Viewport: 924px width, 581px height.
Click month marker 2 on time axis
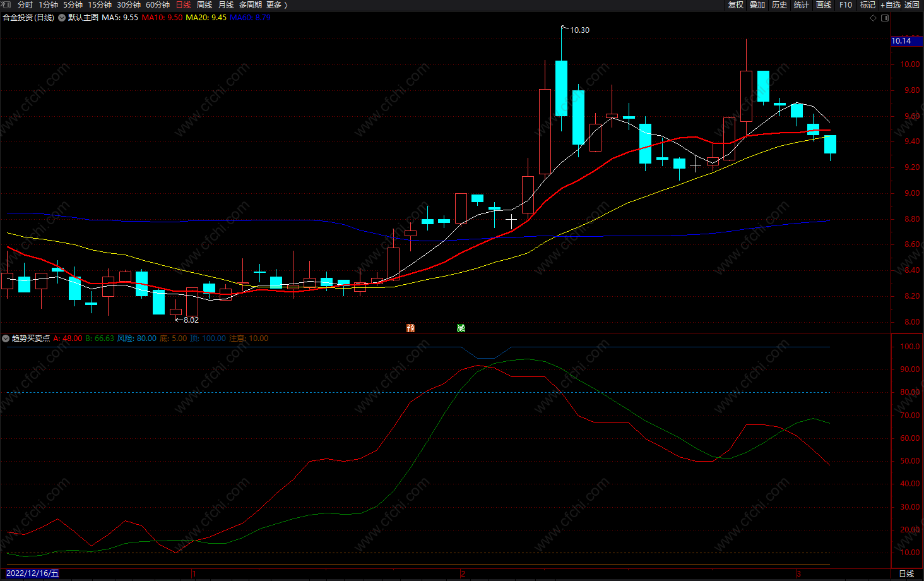(x=463, y=574)
